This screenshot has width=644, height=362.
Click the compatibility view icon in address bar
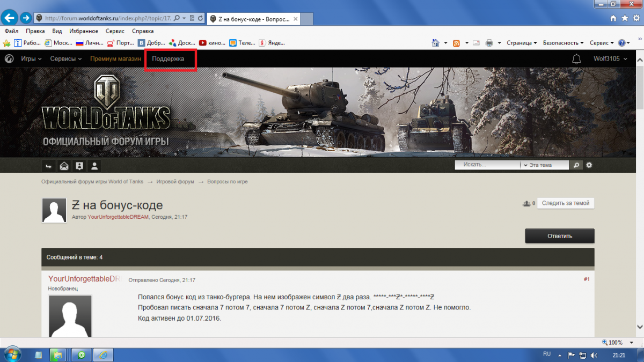click(x=192, y=18)
